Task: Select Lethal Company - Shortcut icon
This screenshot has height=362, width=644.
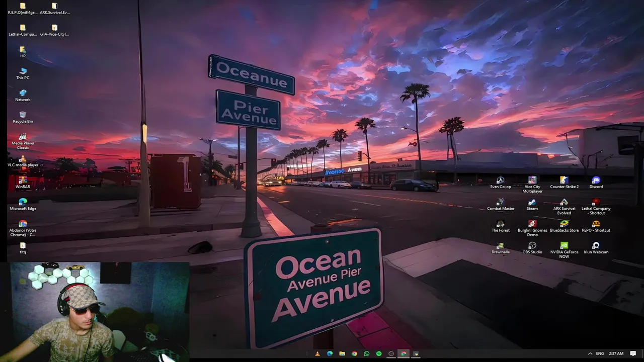Action: pos(596,207)
